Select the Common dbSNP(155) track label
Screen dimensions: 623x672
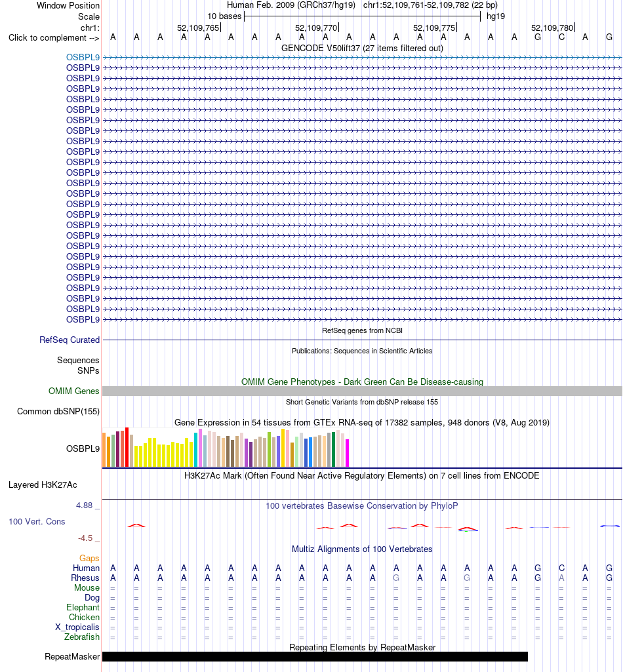(x=58, y=412)
